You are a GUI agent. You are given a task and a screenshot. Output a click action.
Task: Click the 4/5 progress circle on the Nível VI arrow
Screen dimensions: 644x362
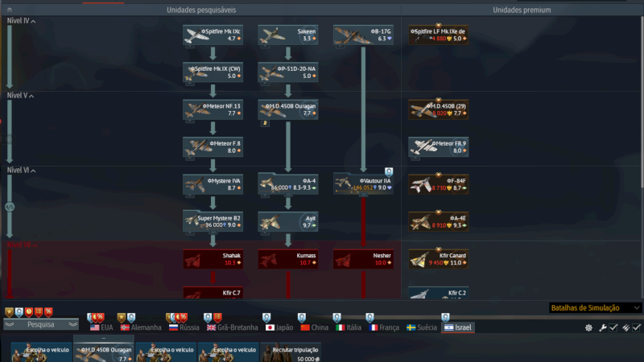coord(10,208)
